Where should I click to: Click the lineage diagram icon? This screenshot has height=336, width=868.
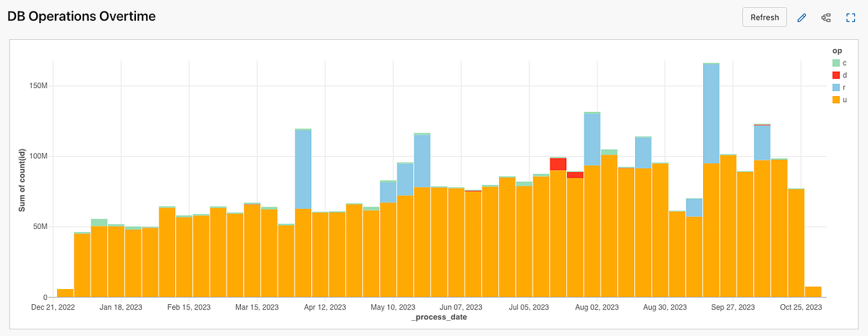(826, 17)
